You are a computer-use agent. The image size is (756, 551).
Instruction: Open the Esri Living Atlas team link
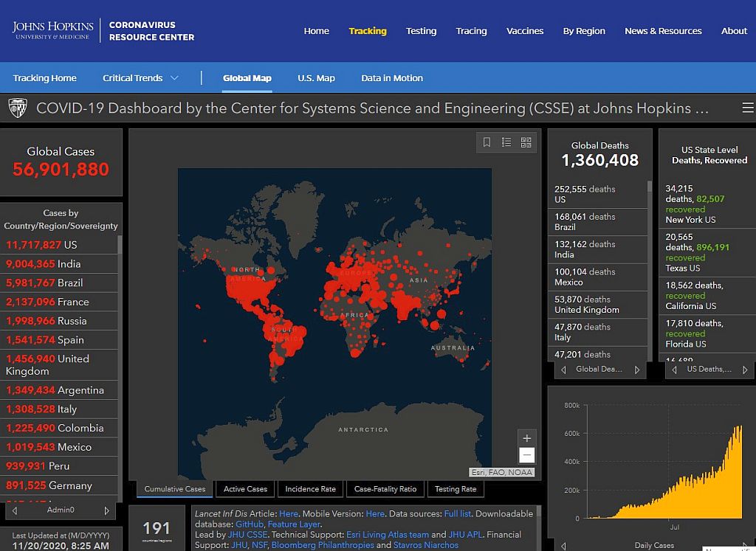(387, 535)
